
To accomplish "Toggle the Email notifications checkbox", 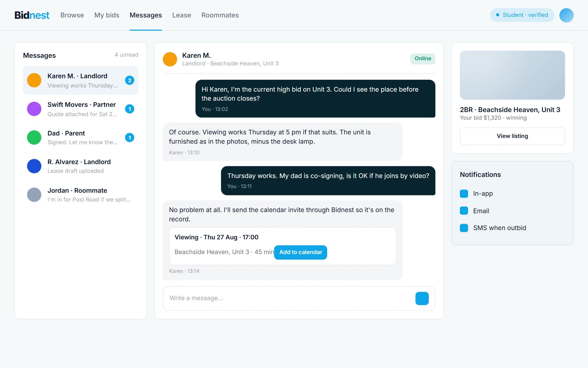I will [x=464, y=211].
